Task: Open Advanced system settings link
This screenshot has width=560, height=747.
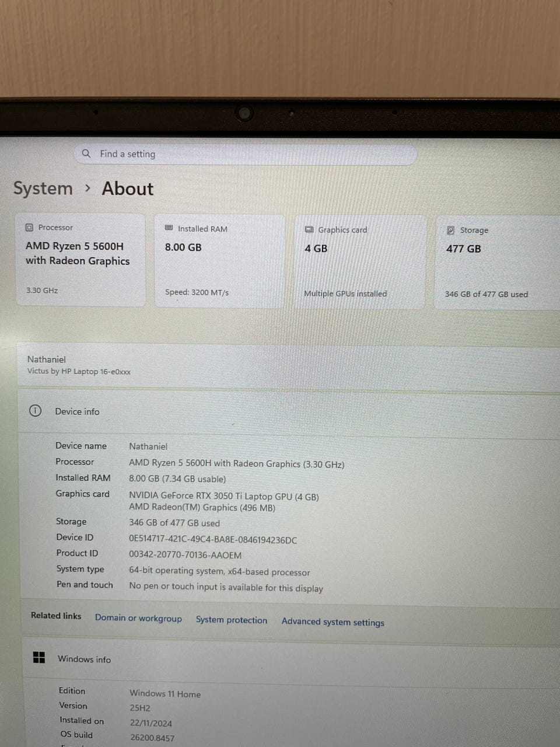Action: tap(333, 622)
